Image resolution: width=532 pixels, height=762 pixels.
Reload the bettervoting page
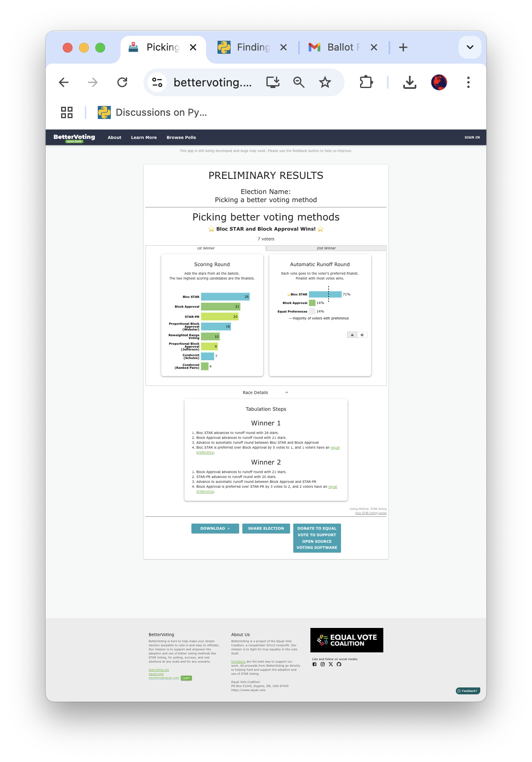122,82
